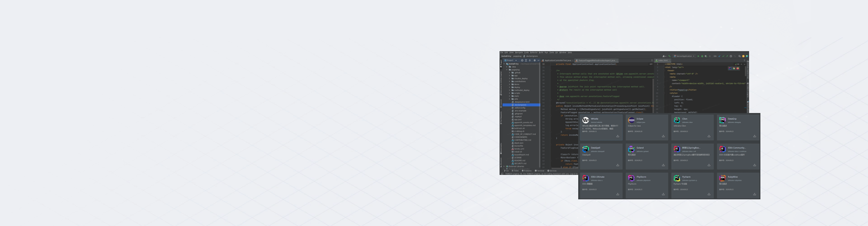This screenshot has height=226, width=868.
Task: Switch to ApplicationControllerTest.java tab
Action: point(558,60)
